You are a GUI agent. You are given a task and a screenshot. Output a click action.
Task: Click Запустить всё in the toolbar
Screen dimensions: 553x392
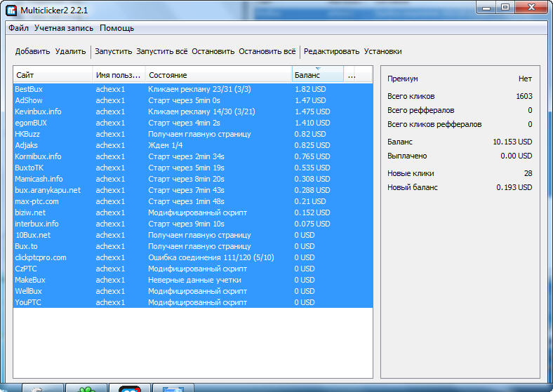point(162,51)
